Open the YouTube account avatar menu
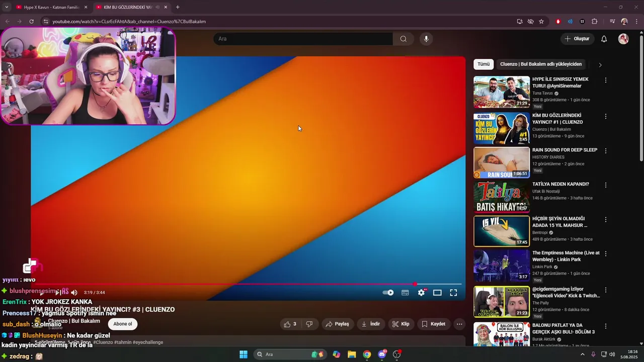644x362 pixels. 623,39
